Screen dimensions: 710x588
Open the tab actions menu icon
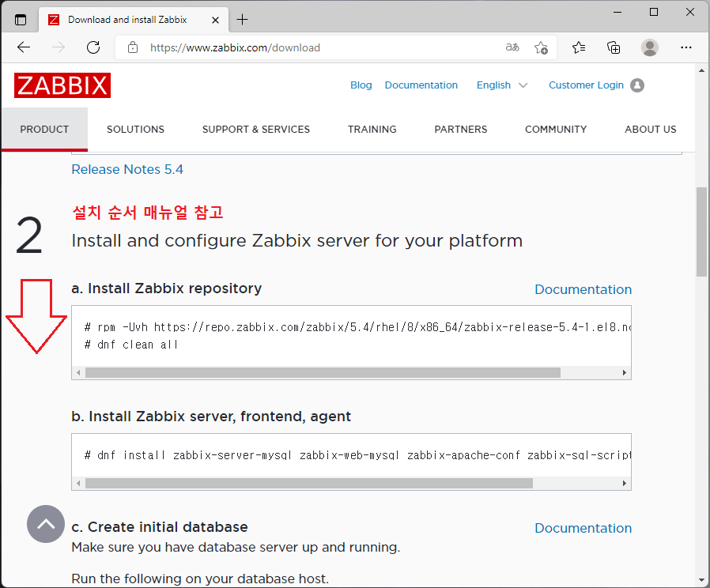click(x=21, y=20)
